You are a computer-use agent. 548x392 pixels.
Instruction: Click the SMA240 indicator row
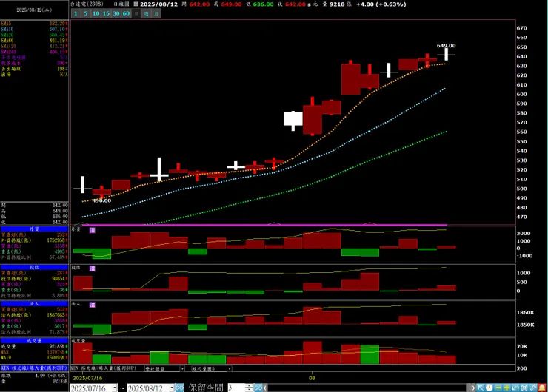[34, 52]
